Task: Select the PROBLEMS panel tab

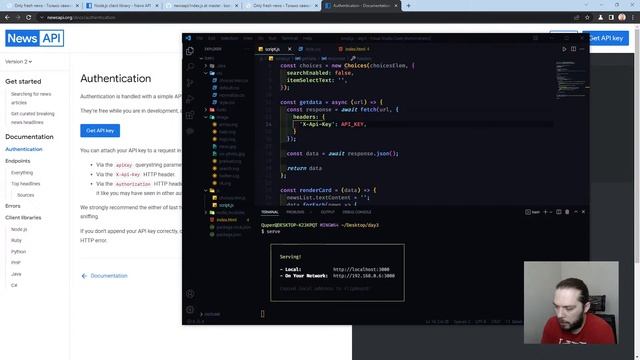Action: pyautogui.click(x=295, y=212)
